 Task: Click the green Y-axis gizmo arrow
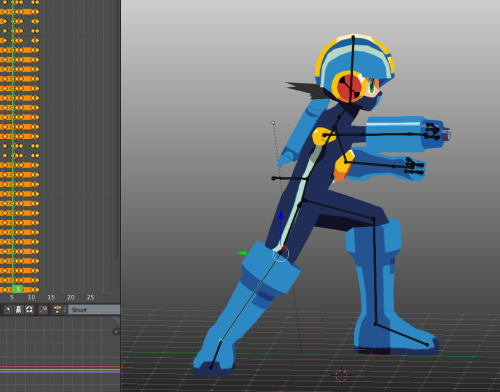(242, 253)
